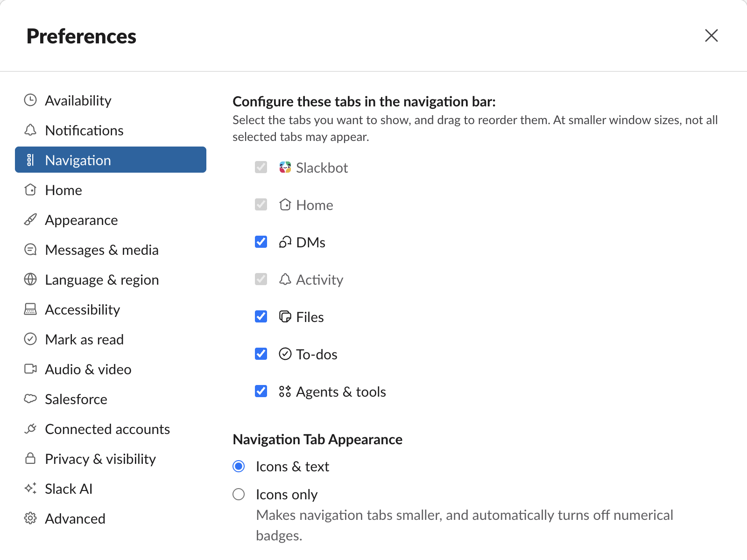Select the Icons only radio button
Image resolution: width=747 pixels, height=560 pixels.
click(239, 494)
